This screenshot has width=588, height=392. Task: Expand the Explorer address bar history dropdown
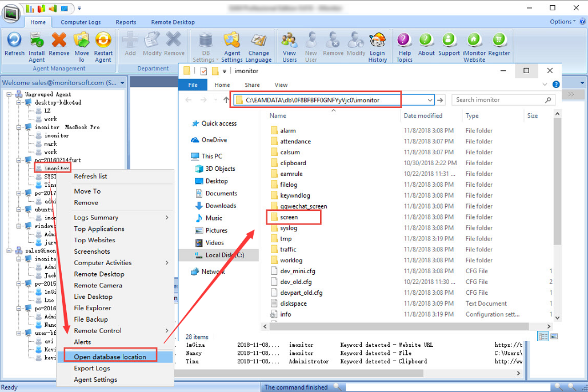[x=430, y=100]
